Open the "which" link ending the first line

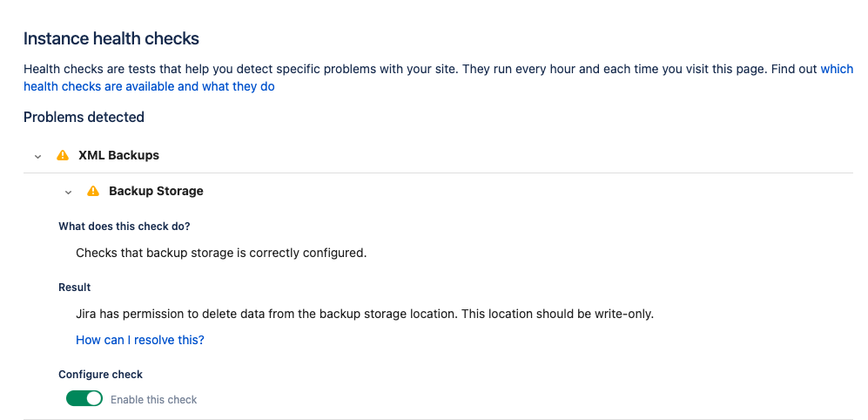837,69
